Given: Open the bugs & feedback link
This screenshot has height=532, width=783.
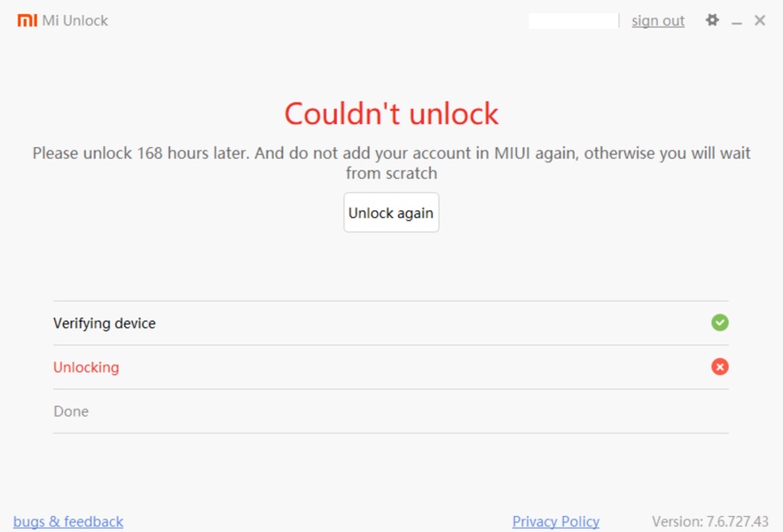Looking at the screenshot, I should 68,521.
